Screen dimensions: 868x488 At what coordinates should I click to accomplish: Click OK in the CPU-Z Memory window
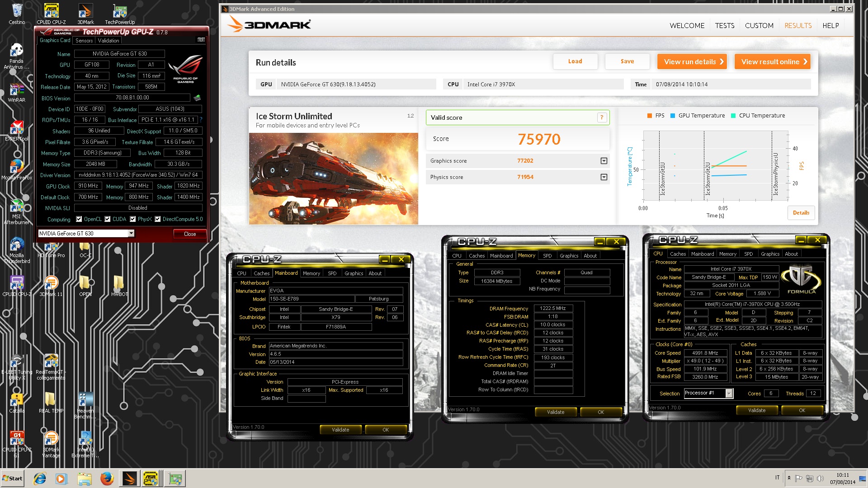(x=601, y=412)
